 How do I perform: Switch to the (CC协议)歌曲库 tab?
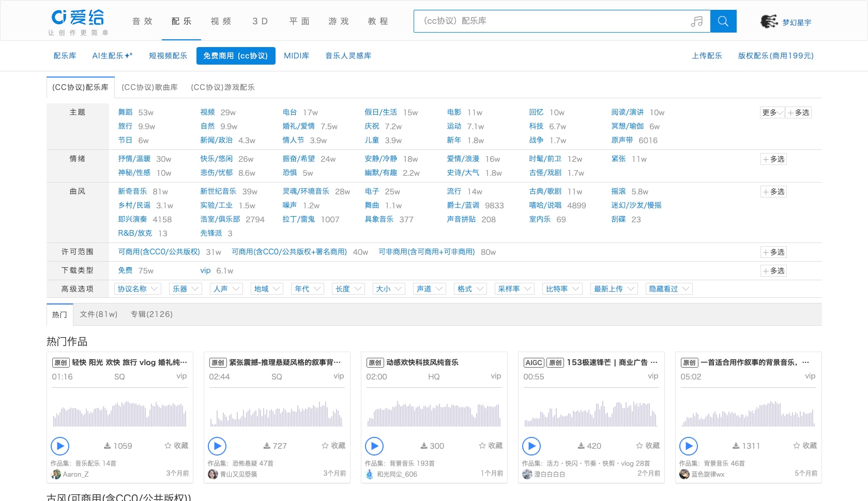(x=149, y=87)
